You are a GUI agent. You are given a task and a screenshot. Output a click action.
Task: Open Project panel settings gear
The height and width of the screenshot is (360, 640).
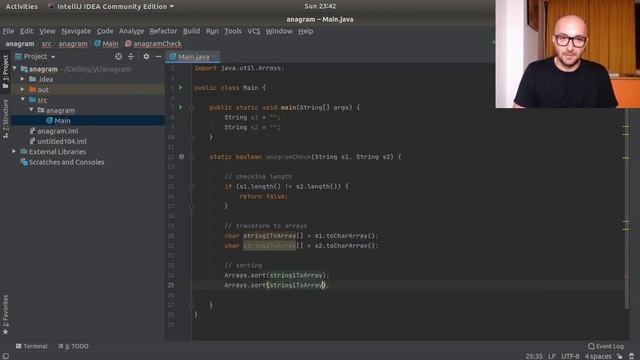[146, 57]
